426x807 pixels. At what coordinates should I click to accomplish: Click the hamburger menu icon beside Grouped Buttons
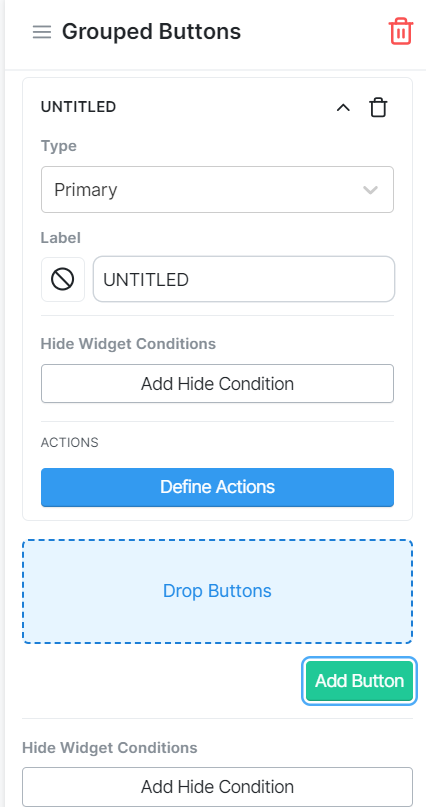(x=42, y=32)
